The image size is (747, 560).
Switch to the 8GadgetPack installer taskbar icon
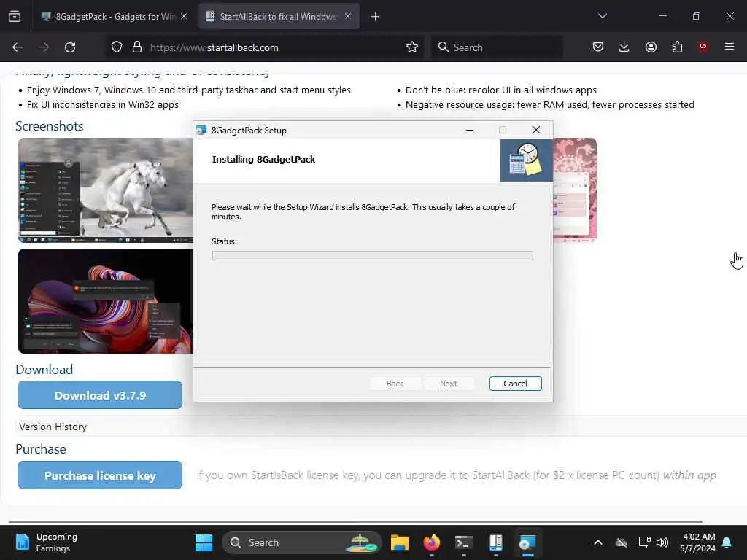[527, 542]
